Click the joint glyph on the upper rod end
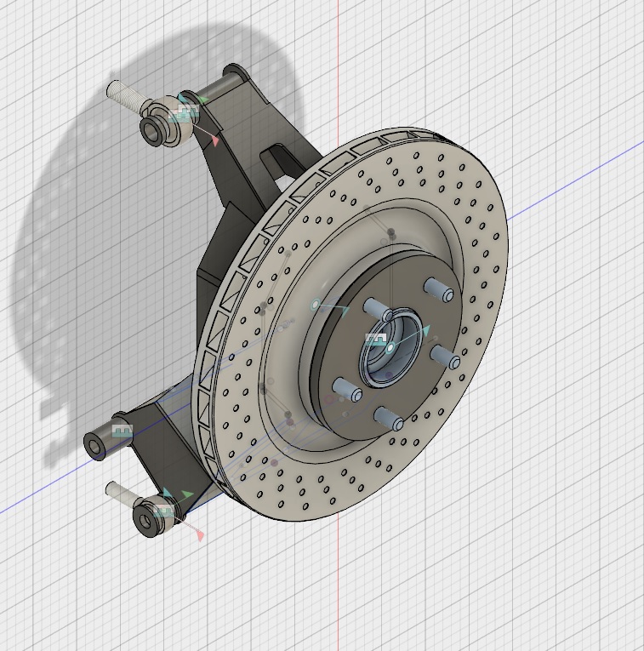This screenshot has height=651, width=644. [x=185, y=112]
